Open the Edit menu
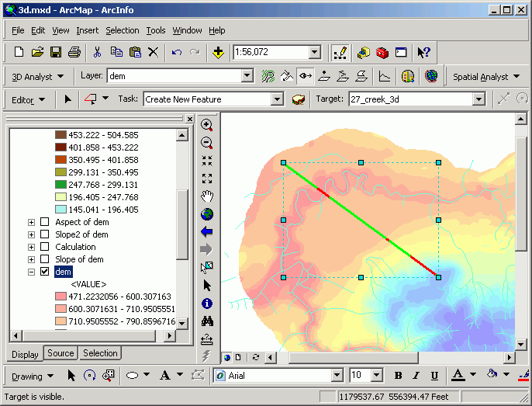This screenshot has width=532, height=406. [x=38, y=30]
